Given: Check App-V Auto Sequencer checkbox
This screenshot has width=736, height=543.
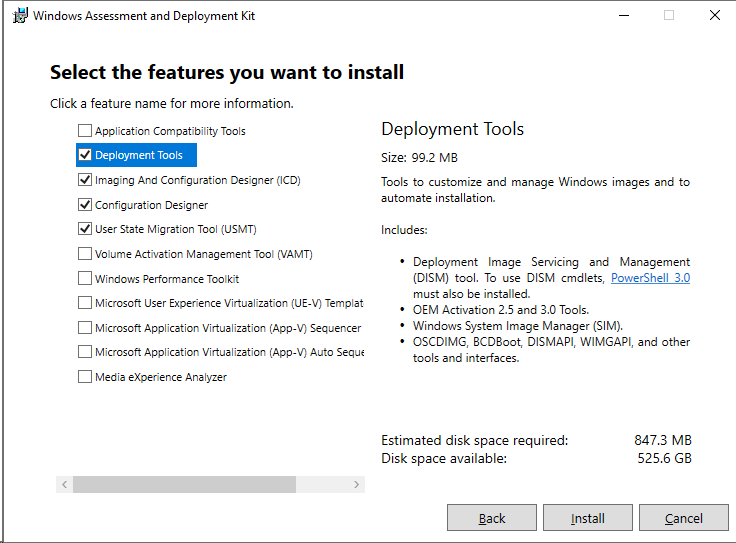Looking at the screenshot, I should (x=85, y=352).
